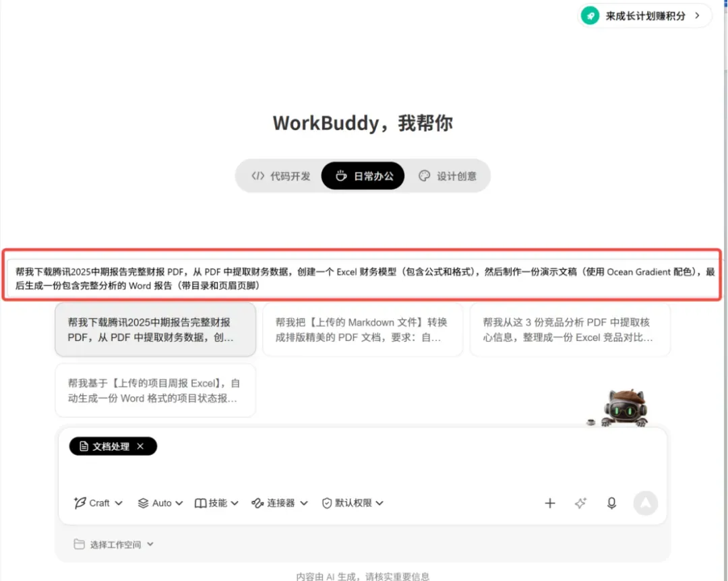Image resolution: width=728 pixels, height=581 pixels.
Task: Choose the Markdown 转 PDF suggestion card
Action: pyautogui.click(x=363, y=330)
